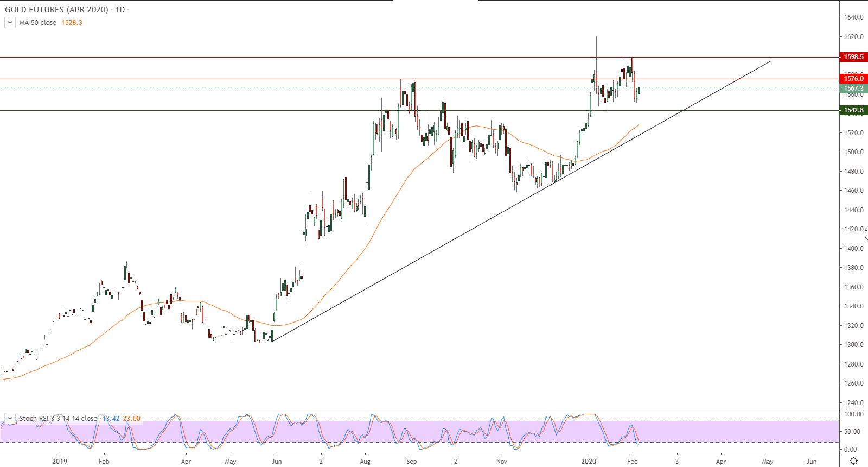Select the ascending black trend line
Viewport: 868px width, 467px height.
click(521, 201)
